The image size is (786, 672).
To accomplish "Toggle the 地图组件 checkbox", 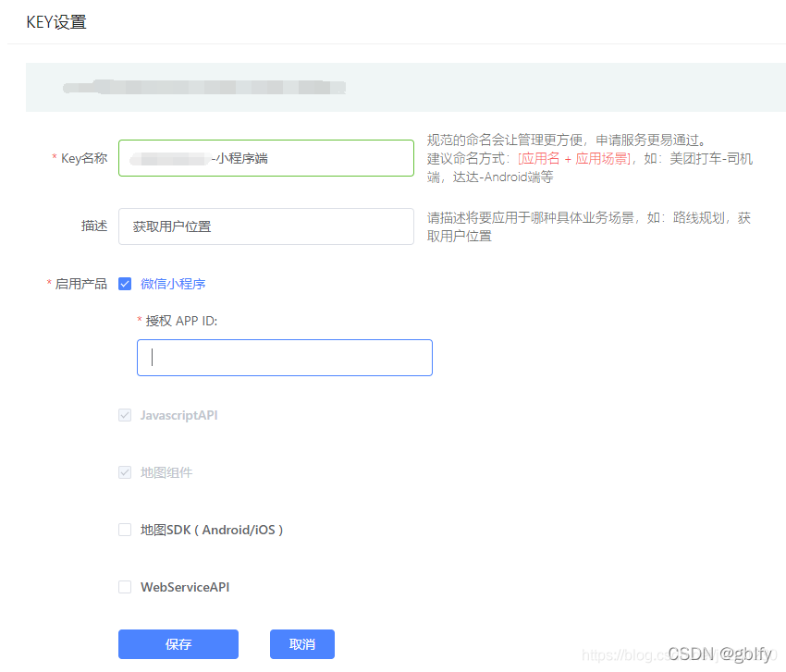I will click(125, 472).
